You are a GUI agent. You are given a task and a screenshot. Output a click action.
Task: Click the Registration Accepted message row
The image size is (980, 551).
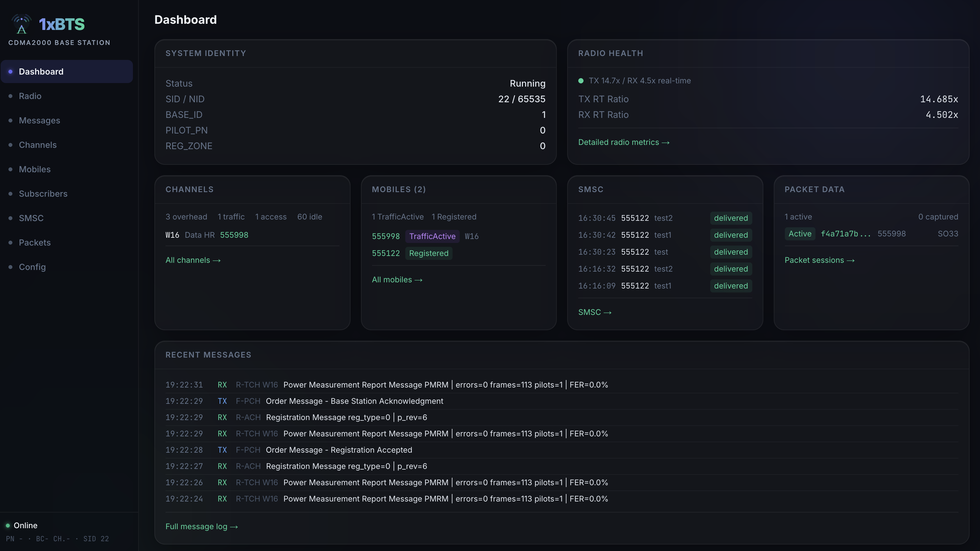(562, 450)
